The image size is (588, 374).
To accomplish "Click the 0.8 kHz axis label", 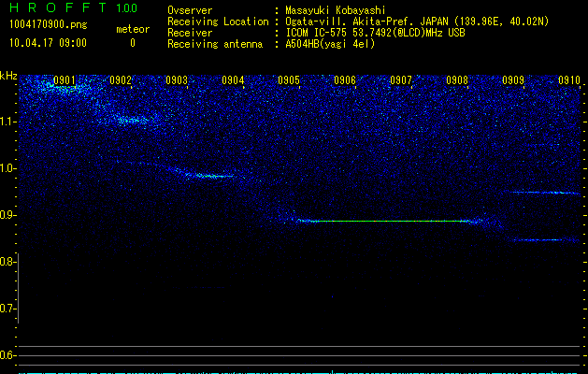I will click(7, 262).
